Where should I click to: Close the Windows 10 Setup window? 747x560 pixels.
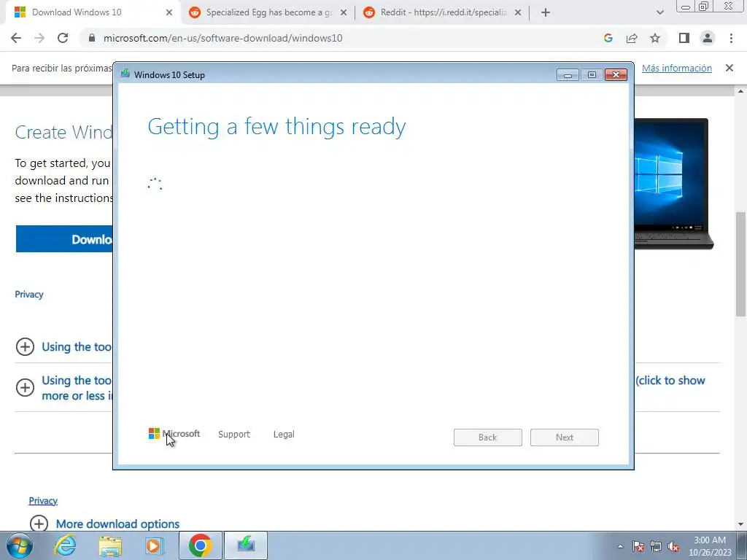[616, 75]
